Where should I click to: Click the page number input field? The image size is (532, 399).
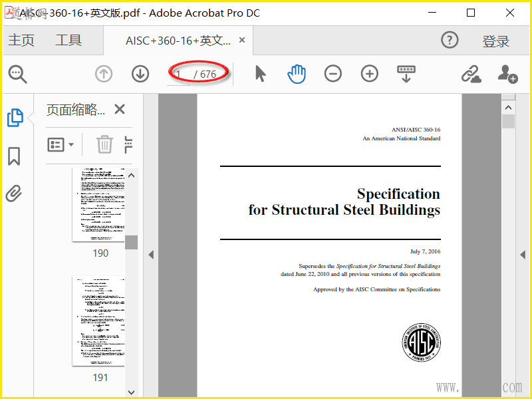point(179,74)
